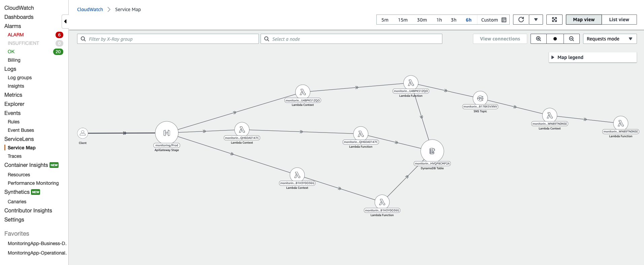Open Synthetics section in sidebar

point(17,192)
